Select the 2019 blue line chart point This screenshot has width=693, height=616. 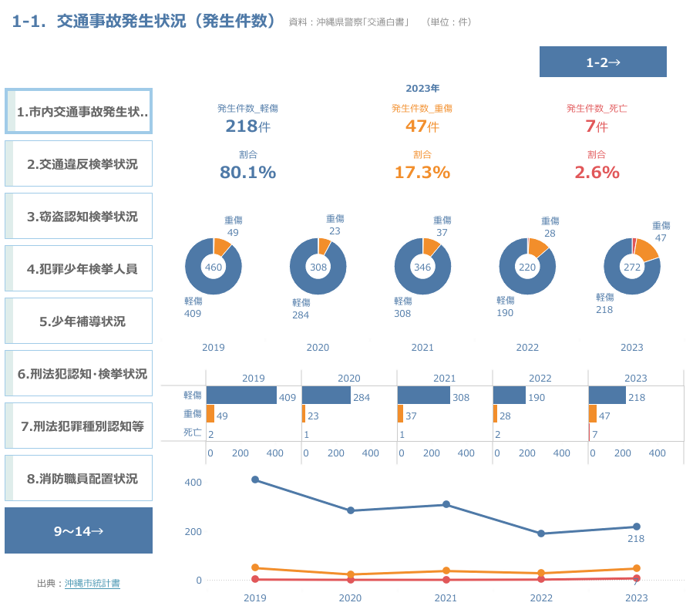coord(255,480)
